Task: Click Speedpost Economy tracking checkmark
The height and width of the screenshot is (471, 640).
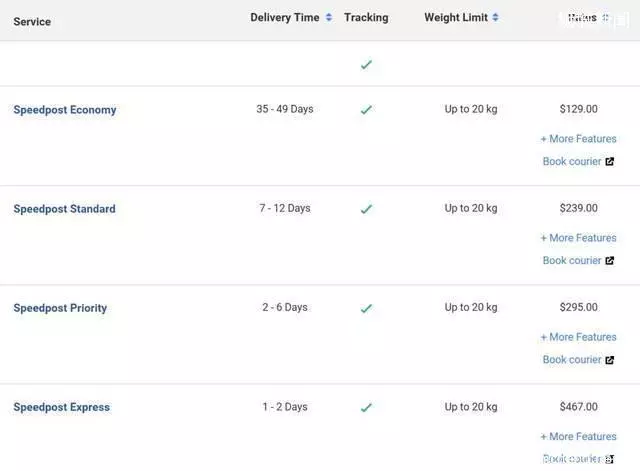Action: point(366,110)
